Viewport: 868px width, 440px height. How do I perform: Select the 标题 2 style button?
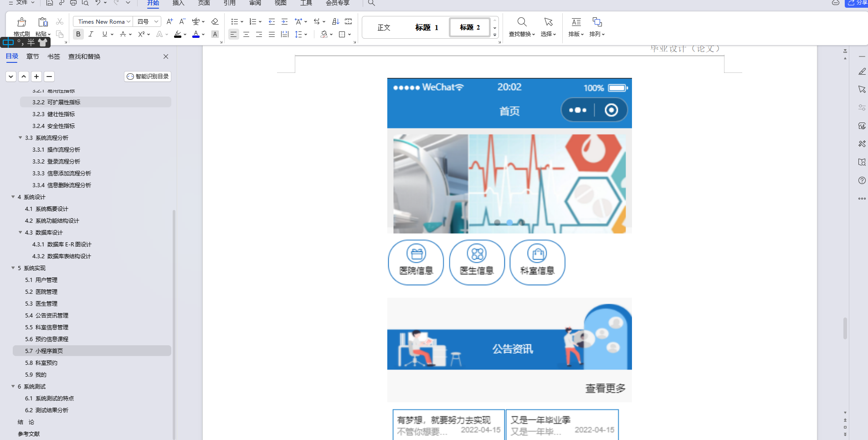coord(469,27)
